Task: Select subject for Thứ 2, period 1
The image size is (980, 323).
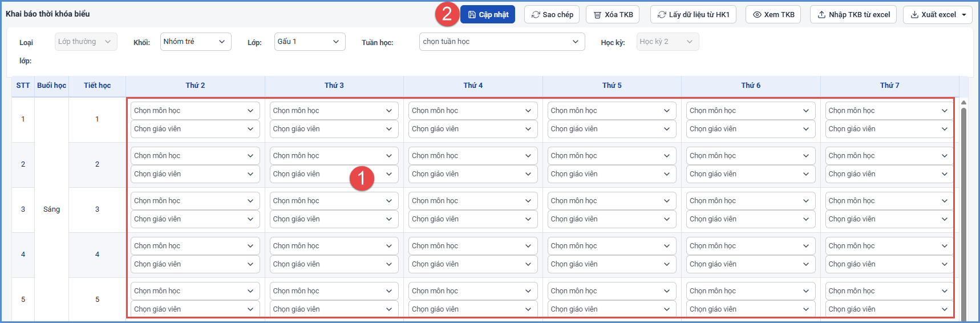Action: point(195,111)
